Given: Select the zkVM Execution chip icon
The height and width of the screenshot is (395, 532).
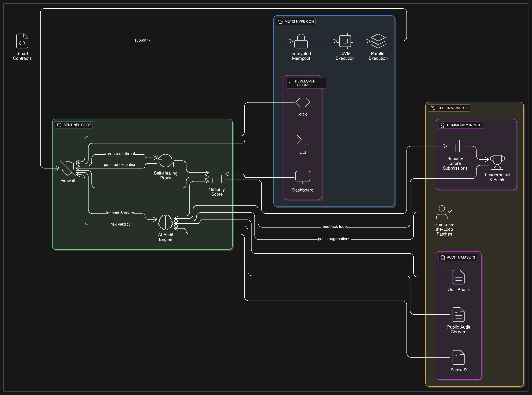Looking at the screenshot, I should [x=345, y=41].
